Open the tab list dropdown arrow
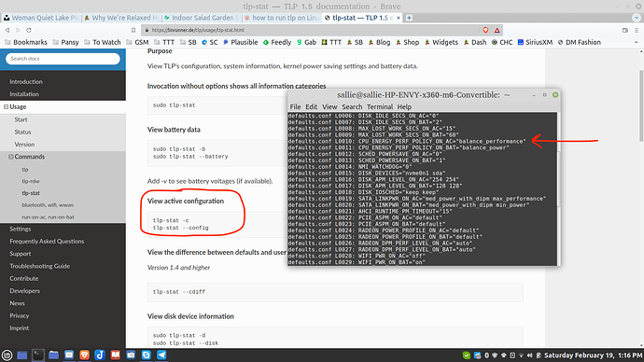The height and width of the screenshot is (362, 644). [x=637, y=18]
